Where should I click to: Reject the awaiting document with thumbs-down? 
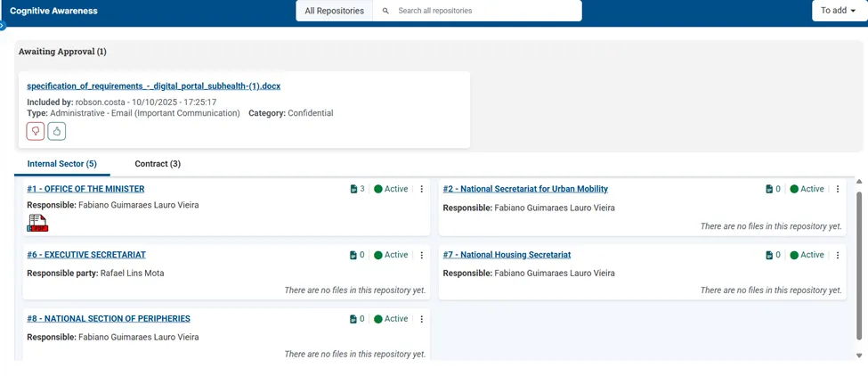pos(36,132)
